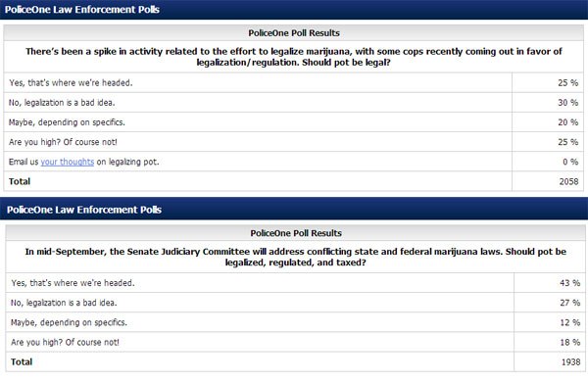Open the 'your thoughts' email link
This screenshot has width=588, height=382.
(x=67, y=162)
